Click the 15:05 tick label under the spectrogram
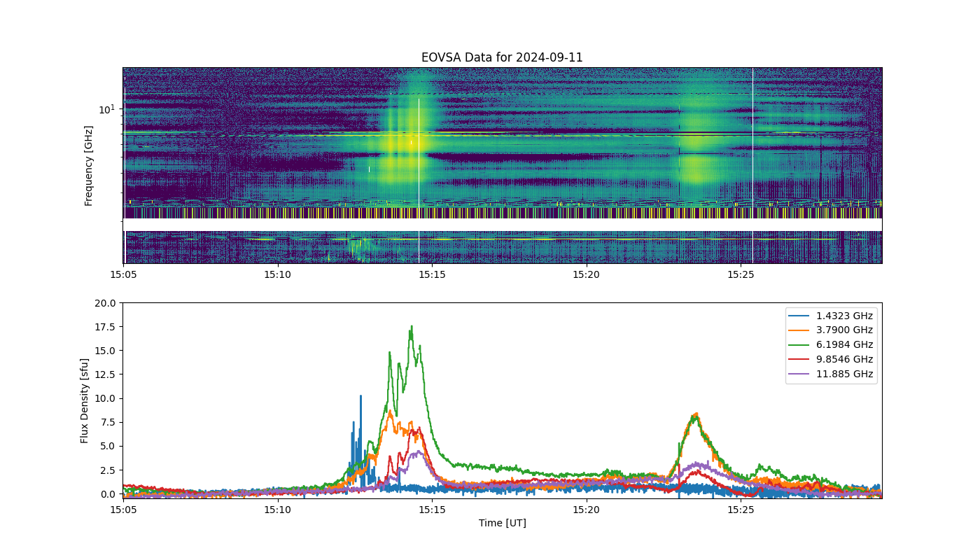Image resolution: width=980 pixels, height=560 pixels. tap(123, 274)
